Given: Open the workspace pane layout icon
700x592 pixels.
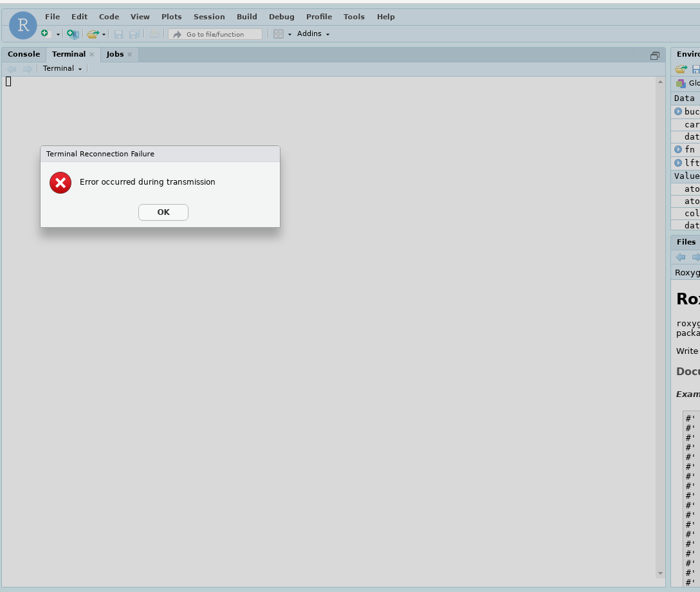Looking at the screenshot, I should click(x=277, y=33).
